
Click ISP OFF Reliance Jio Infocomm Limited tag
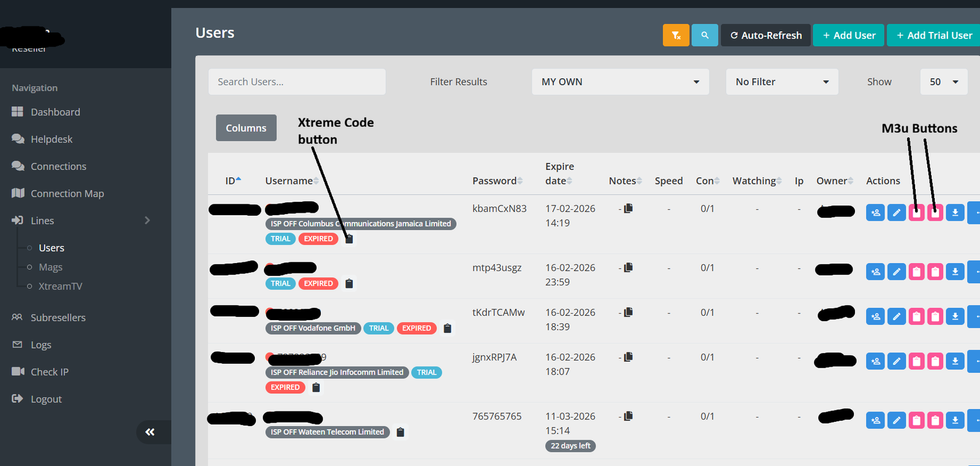point(337,372)
